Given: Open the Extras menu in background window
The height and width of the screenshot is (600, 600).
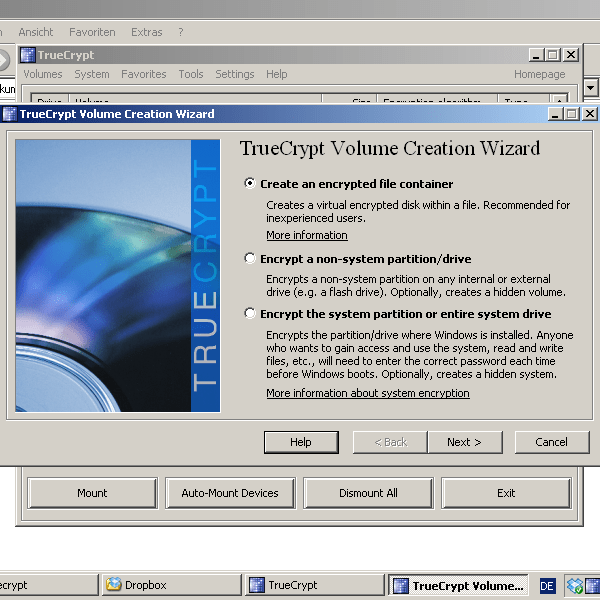Looking at the screenshot, I should 147,32.
